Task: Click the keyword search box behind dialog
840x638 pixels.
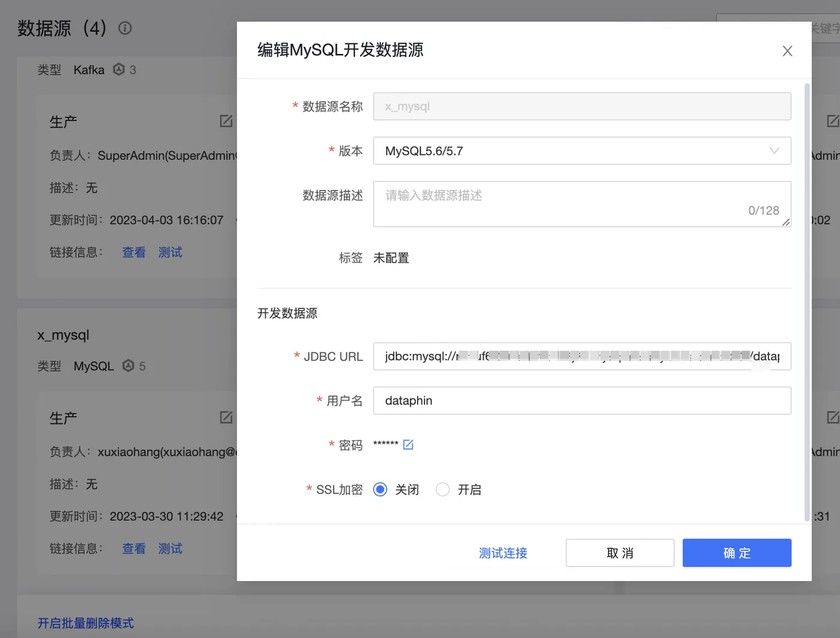Action: click(825, 28)
